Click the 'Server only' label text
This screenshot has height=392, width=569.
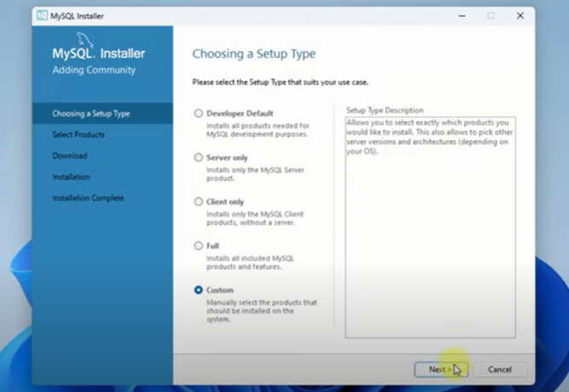[227, 158]
